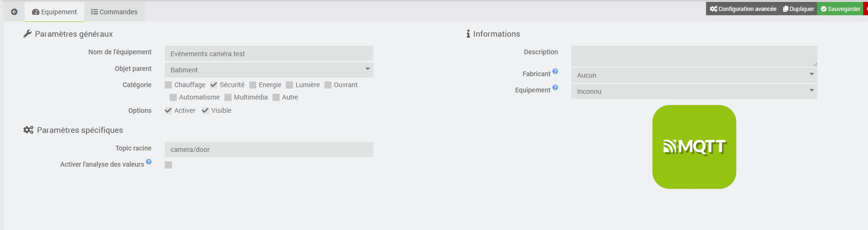868x230 pixels.
Task: Save with the Sauvegarder button
Action: (840, 9)
